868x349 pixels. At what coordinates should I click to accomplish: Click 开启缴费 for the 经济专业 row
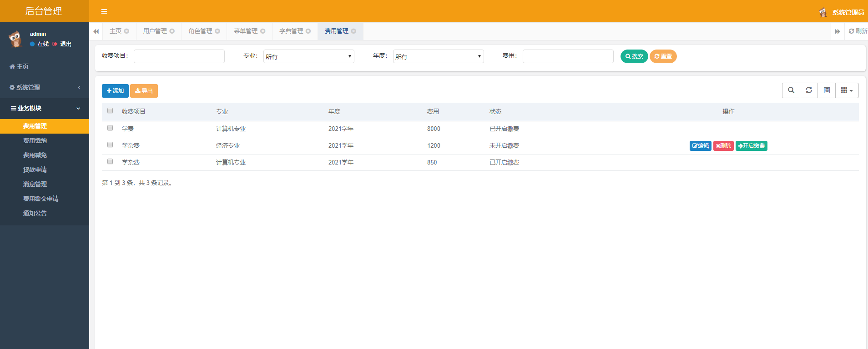coord(752,146)
